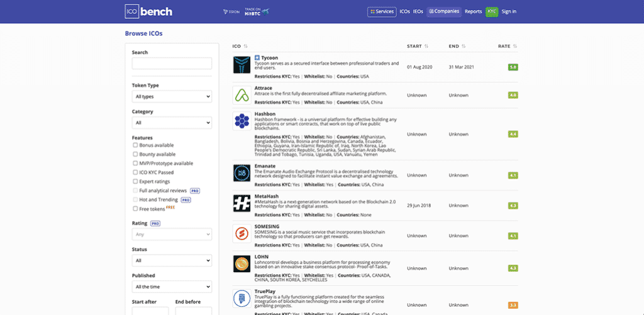Open the MetaHash hash-symbol logo
644x315 pixels.
click(242, 203)
